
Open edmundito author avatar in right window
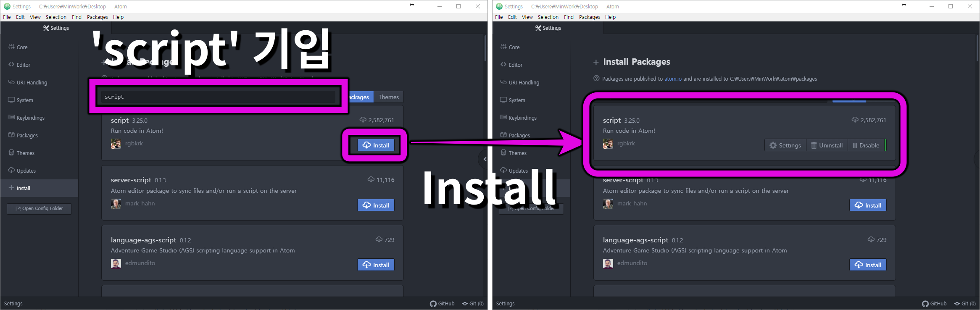tap(608, 263)
